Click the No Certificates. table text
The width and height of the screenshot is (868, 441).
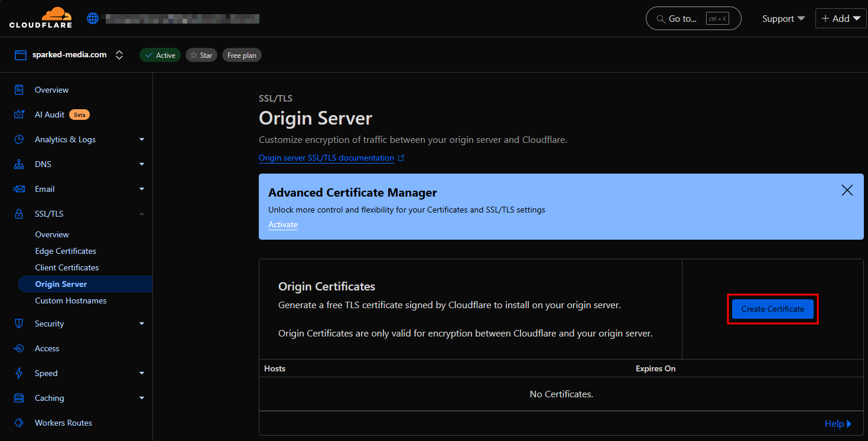[x=561, y=394]
